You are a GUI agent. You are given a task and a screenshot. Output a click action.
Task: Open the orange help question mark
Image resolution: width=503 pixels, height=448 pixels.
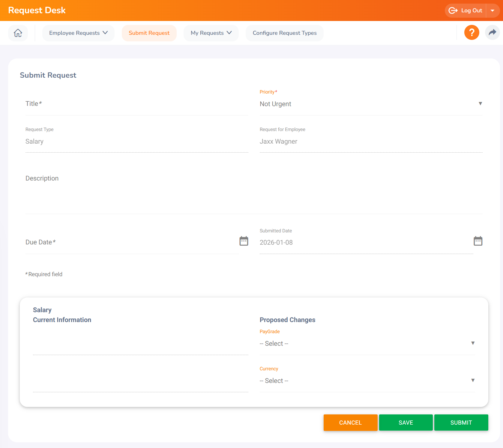tap(472, 32)
